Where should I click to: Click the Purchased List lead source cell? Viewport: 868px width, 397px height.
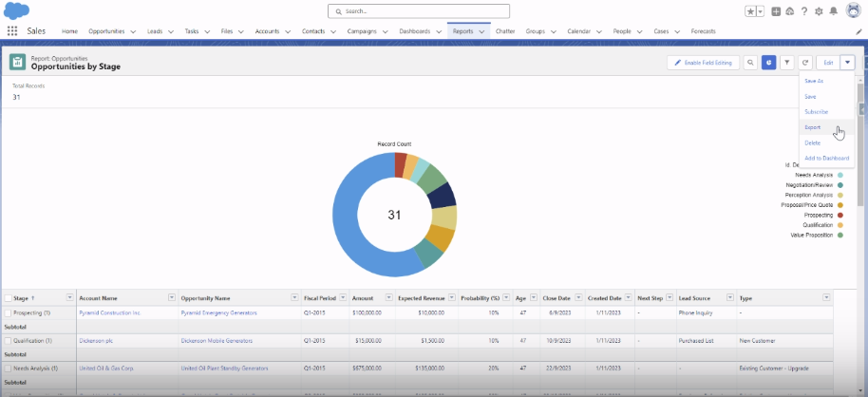point(707,341)
